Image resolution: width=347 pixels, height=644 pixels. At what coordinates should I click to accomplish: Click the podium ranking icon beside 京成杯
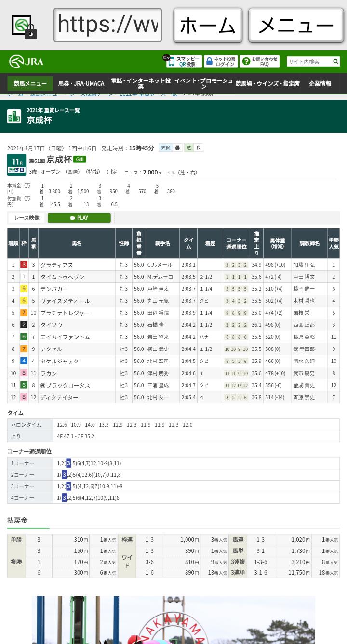[14, 116]
